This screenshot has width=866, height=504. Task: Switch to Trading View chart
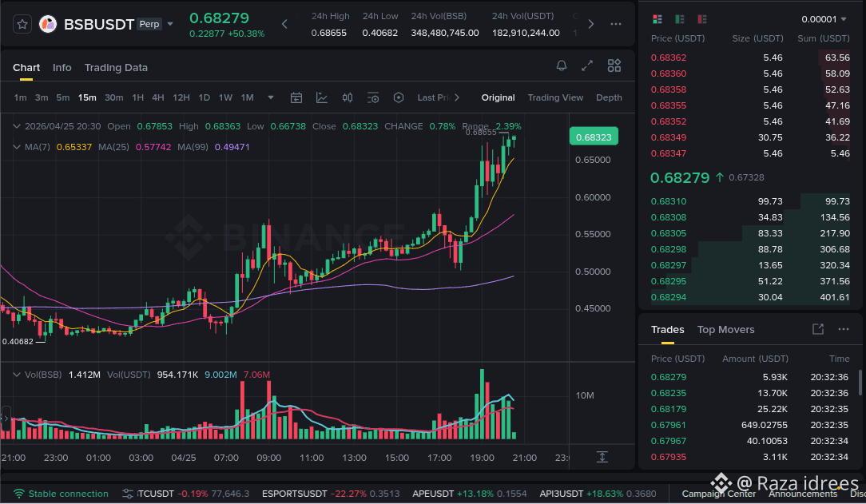point(555,97)
